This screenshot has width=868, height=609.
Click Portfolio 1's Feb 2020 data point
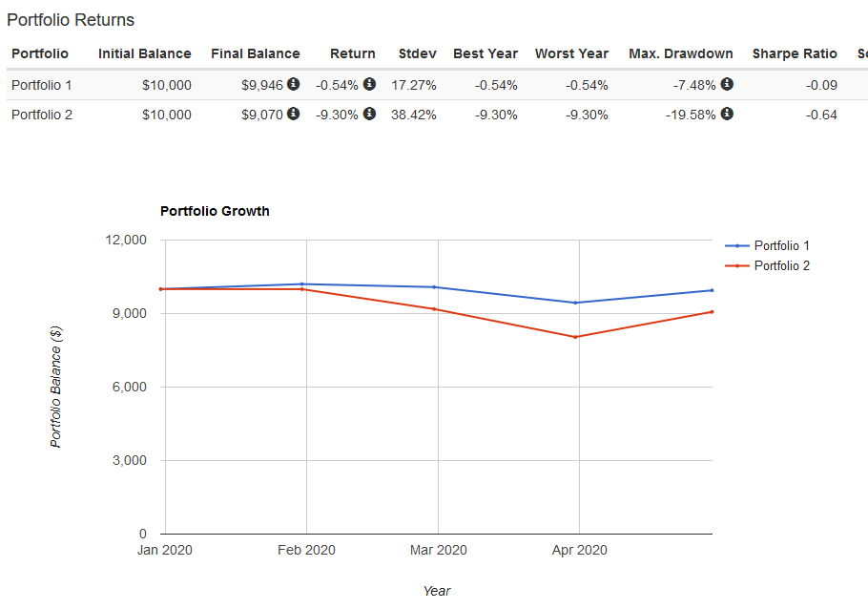302,283
